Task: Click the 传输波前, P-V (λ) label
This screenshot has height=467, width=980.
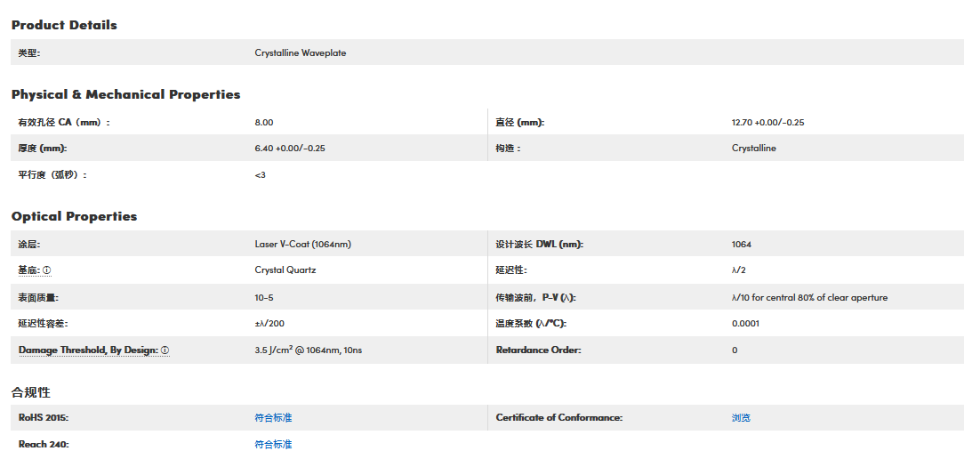Action: tap(535, 298)
